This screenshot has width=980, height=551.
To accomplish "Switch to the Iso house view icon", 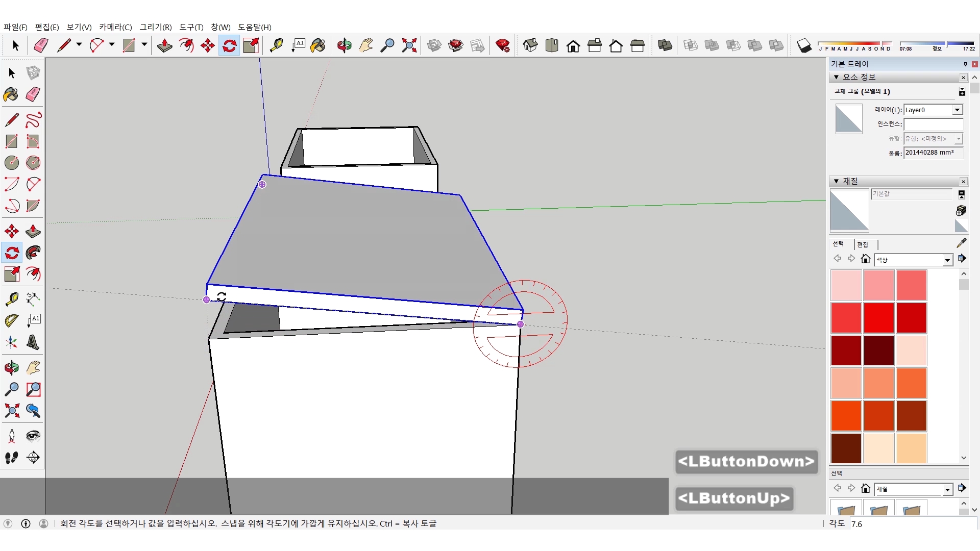I will (530, 46).
